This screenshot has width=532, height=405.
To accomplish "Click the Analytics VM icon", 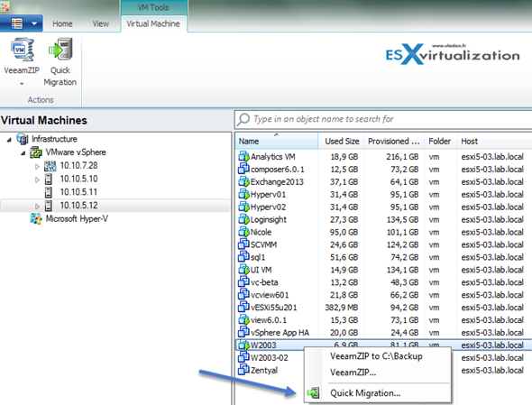I will (x=243, y=156).
